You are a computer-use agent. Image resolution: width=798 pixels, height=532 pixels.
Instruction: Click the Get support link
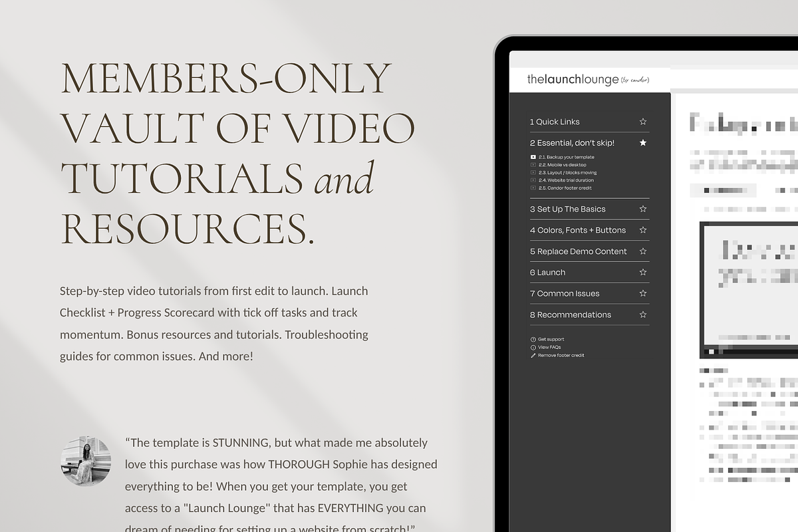[547, 339]
